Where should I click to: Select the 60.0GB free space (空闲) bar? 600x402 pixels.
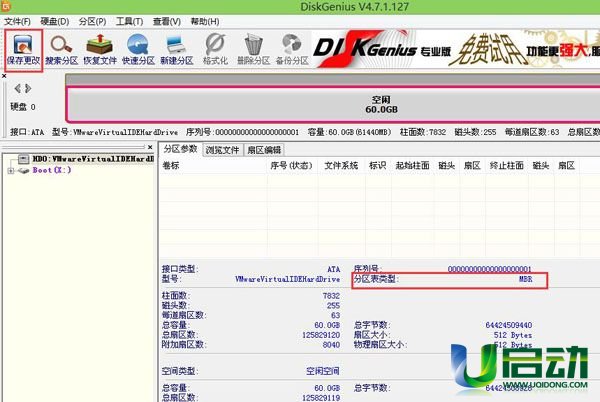(x=333, y=104)
